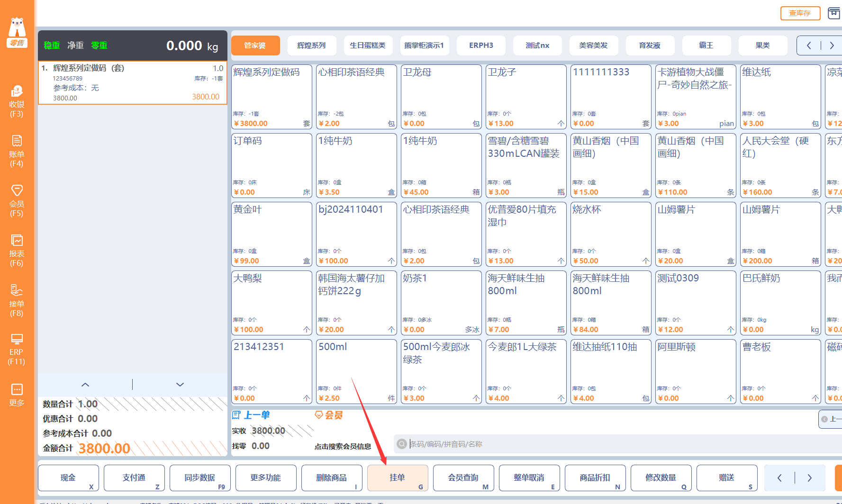Page the bottom function buttons left
Screen dimensions: 842x504
click(779, 478)
